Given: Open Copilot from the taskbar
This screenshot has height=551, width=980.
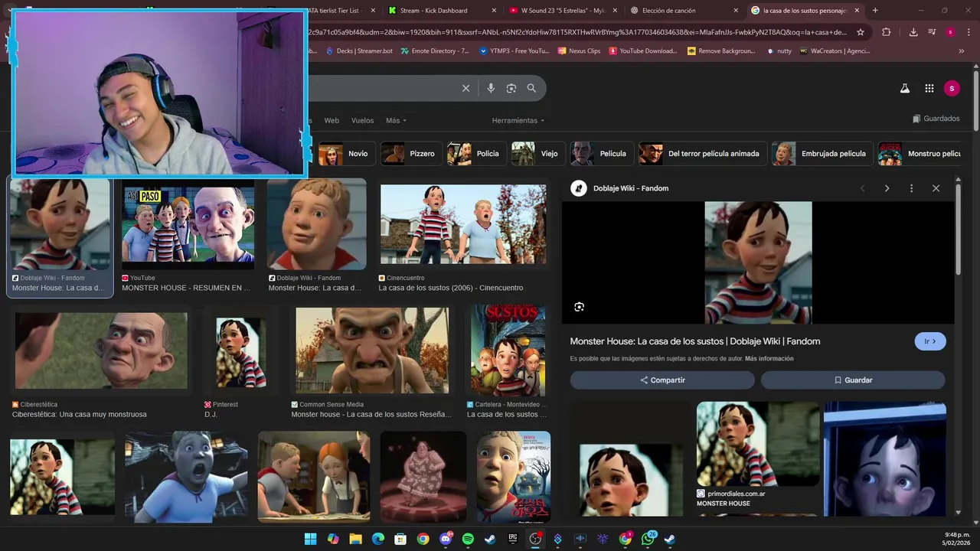Looking at the screenshot, I should point(333,539).
